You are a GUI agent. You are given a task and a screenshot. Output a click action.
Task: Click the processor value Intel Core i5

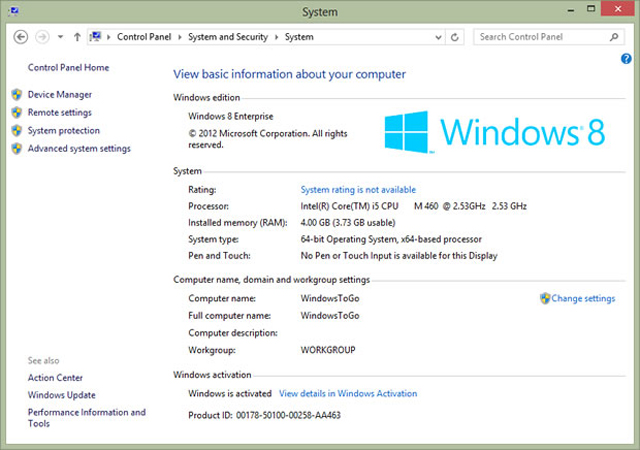click(413, 206)
